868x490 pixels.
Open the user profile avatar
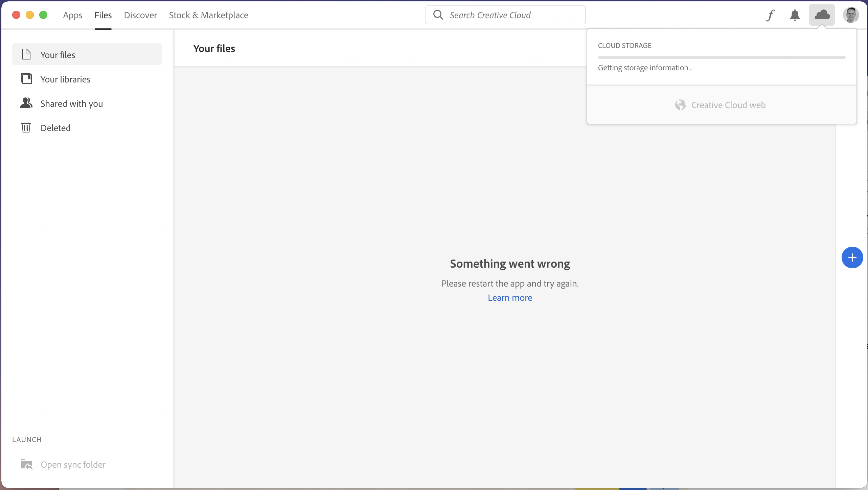coord(850,15)
